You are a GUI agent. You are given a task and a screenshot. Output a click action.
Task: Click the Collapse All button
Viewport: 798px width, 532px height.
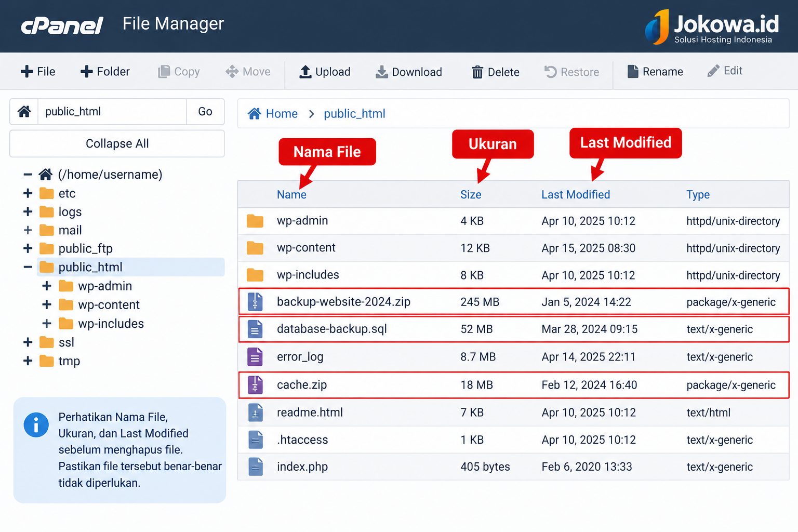[x=117, y=143]
